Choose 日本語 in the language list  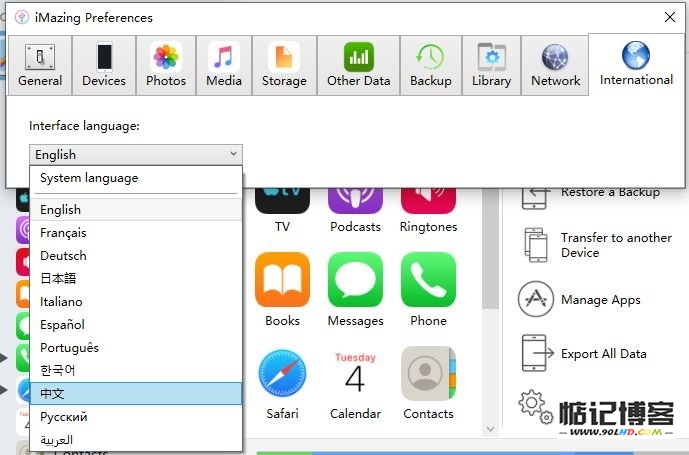(x=136, y=278)
